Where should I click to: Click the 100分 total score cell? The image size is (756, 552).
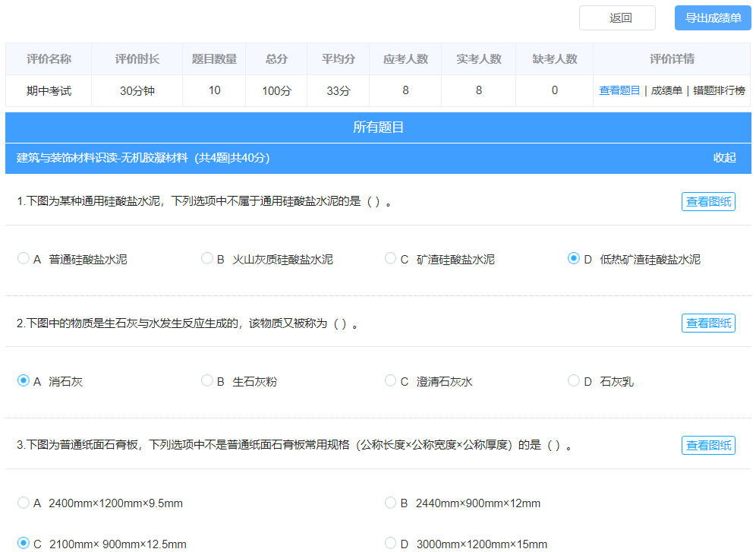pos(276,90)
